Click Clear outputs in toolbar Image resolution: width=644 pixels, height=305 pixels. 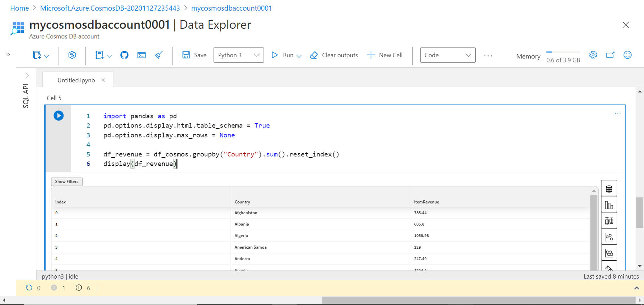334,55
